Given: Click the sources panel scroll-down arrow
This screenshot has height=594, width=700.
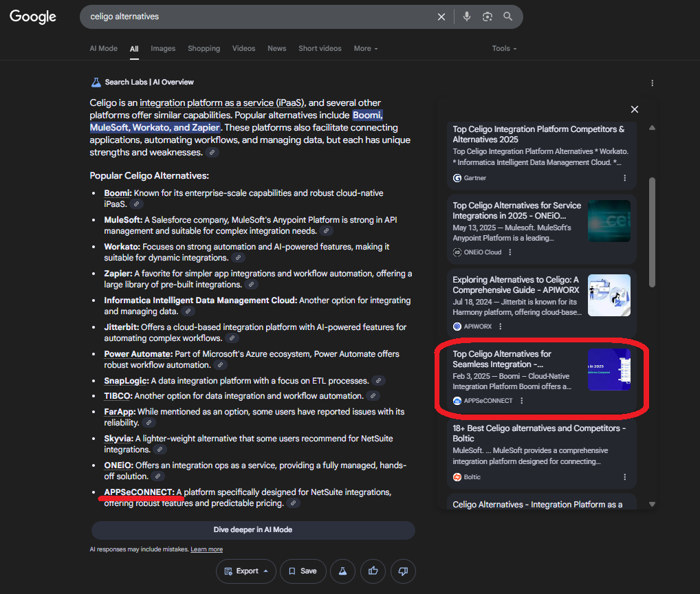Looking at the screenshot, I should pyautogui.click(x=653, y=505).
